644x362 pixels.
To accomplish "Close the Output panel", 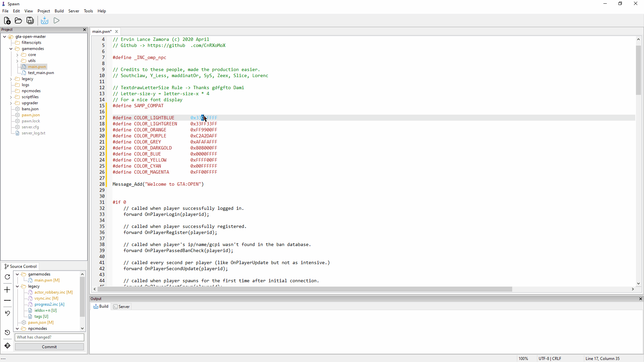I will pyautogui.click(x=640, y=299).
